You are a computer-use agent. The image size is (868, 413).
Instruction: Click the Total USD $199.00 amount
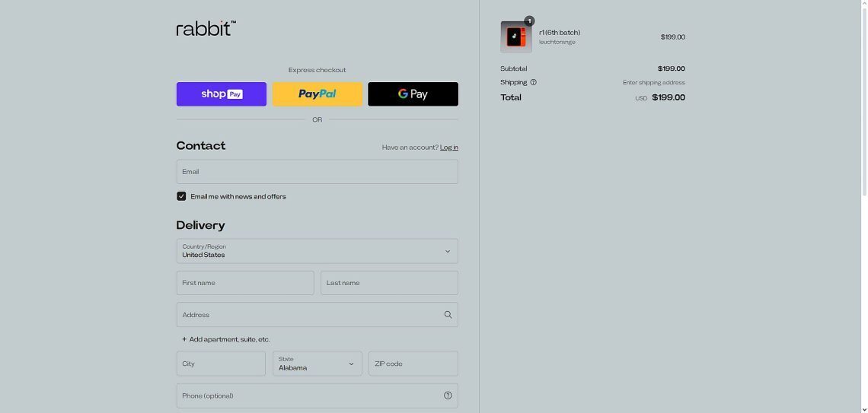pyautogui.click(x=660, y=97)
